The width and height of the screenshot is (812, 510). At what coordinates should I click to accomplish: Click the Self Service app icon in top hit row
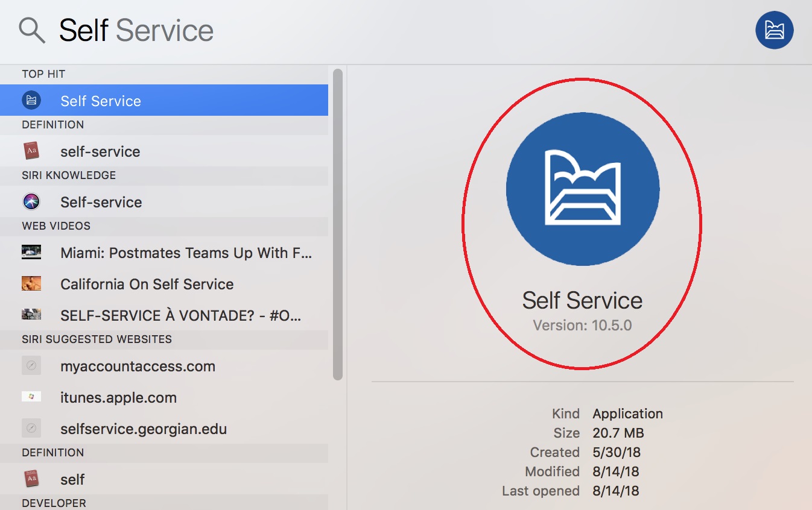(31, 101)
